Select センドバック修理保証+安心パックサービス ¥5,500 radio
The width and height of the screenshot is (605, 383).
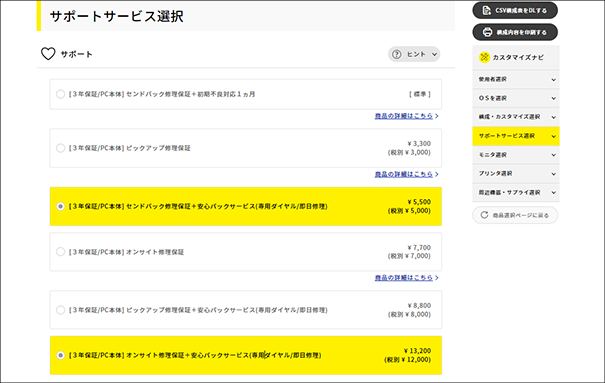pyautogui.click(x=61, y=206)
